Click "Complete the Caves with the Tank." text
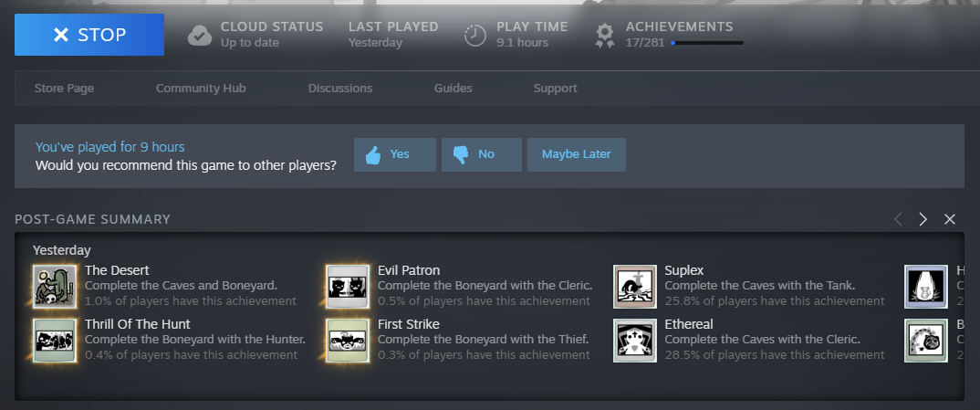The width and height of the screenshot is (980, 410). (x=760, y=286)
